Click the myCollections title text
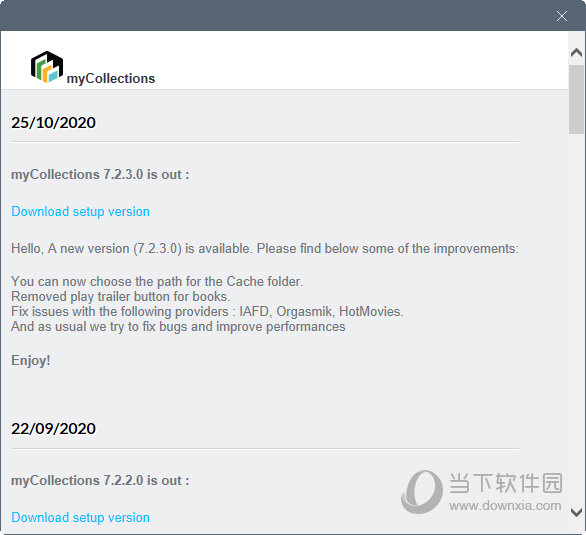Viewport: 586px width, 535px height. 111,78
